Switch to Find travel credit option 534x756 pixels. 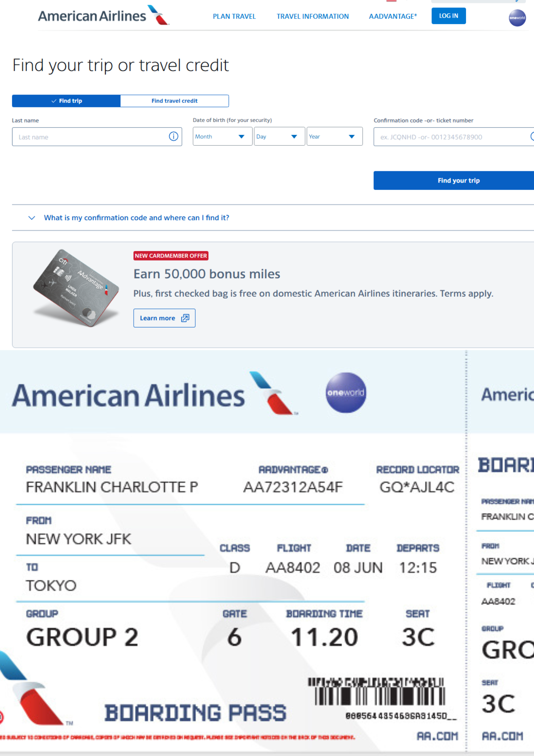(174, 101)
